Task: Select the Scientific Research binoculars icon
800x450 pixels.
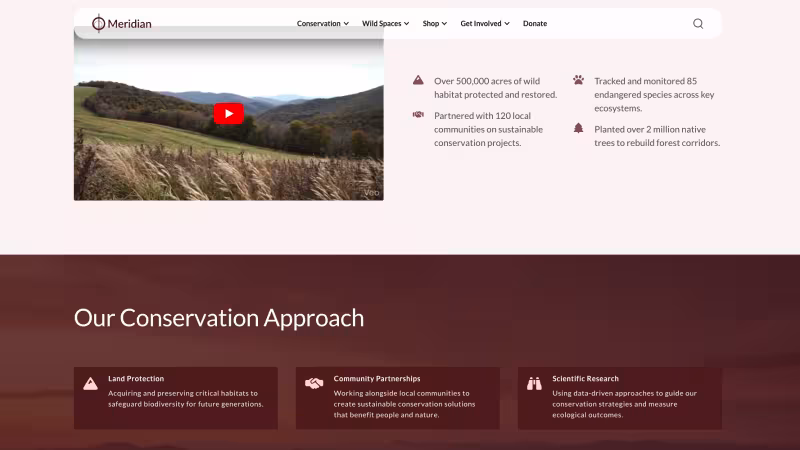Action: 535,383
